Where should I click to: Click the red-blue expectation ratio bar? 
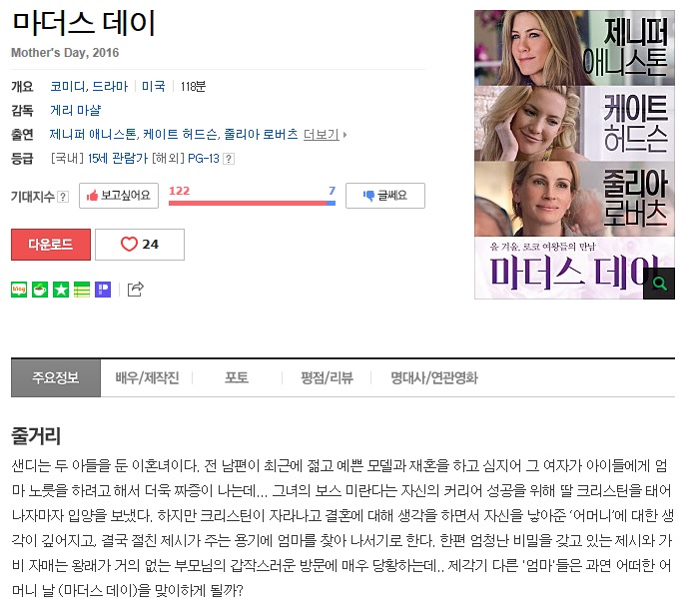click(252, 203)
